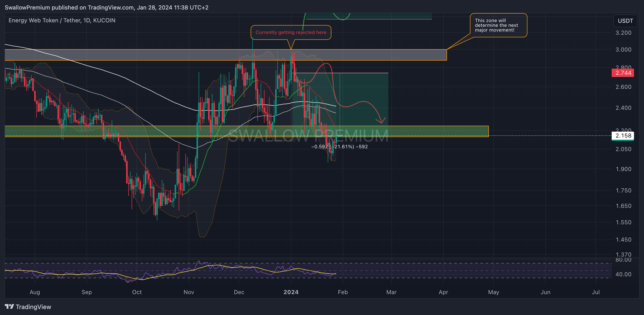Viewport: 644px width, 315px height.
Task: Click the TradingView brand text link
Action: [x=33, y=307]
